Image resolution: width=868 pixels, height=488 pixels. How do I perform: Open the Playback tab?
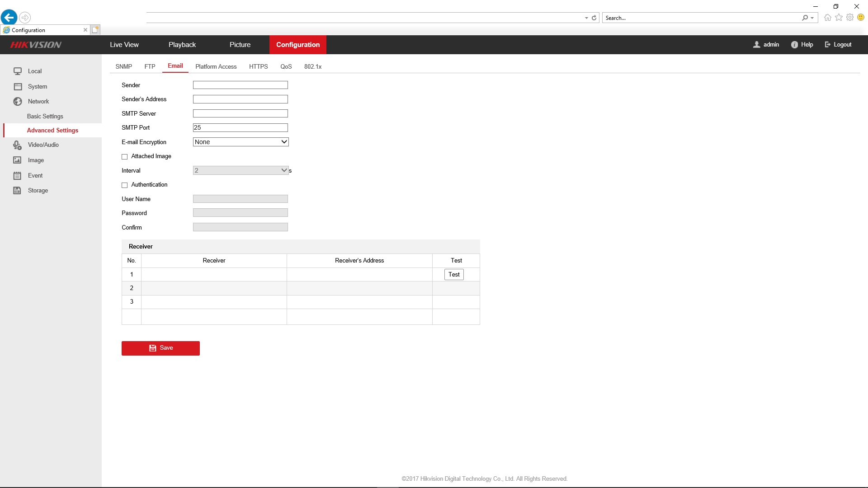point(182,45)
